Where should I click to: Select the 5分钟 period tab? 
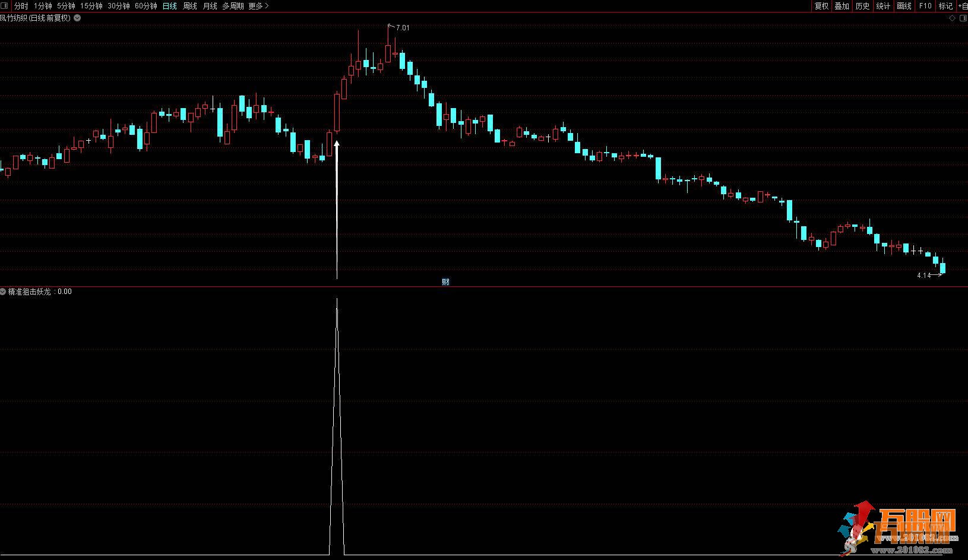click(x=66, y=6)
